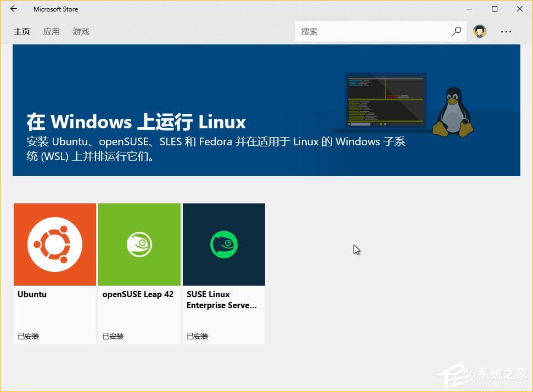Click the 已安装 label under Ubuntu
Image resolution: width=533 pixels, height=392 pixels.
coord(28,336)
